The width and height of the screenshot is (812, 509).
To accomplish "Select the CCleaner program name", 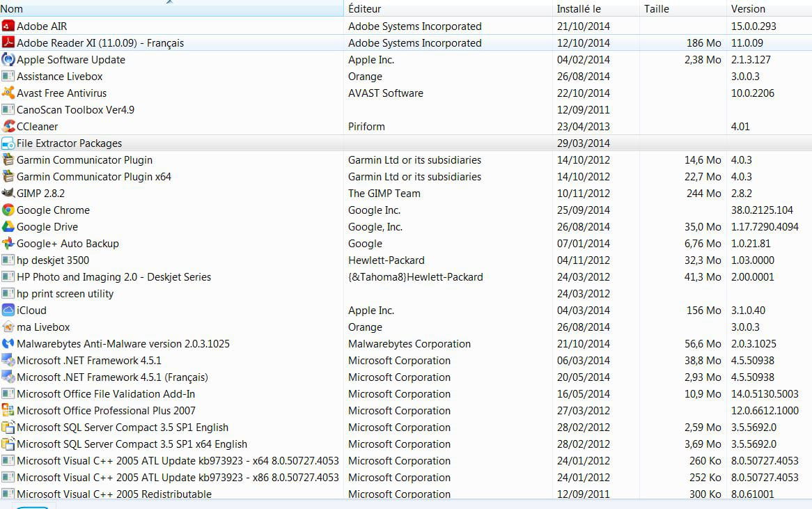I will 38,126.
